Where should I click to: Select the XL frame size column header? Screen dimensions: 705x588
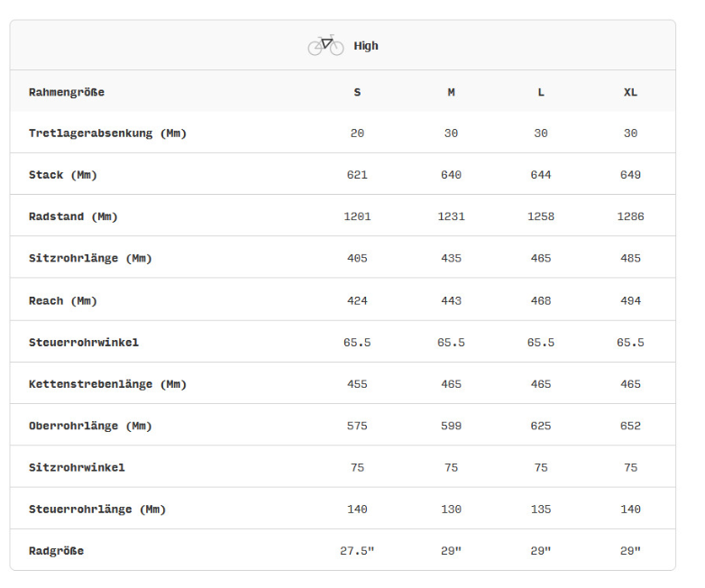[x=630, y=92]
